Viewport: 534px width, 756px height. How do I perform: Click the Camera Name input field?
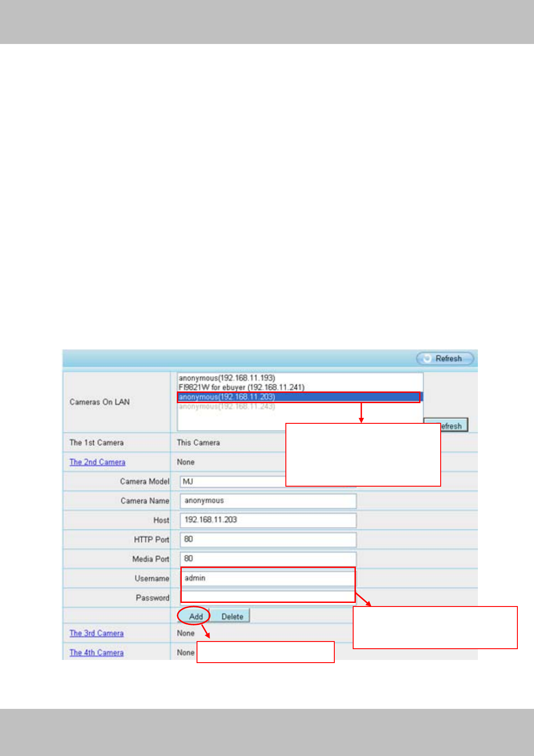(268, 501)
